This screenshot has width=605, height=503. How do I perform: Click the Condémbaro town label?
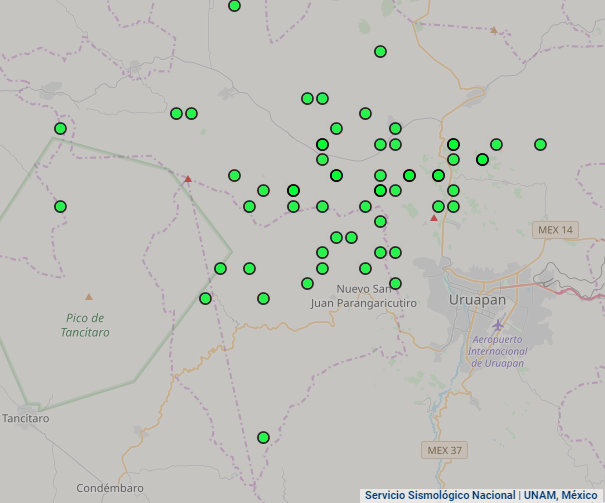coord(110,488)
